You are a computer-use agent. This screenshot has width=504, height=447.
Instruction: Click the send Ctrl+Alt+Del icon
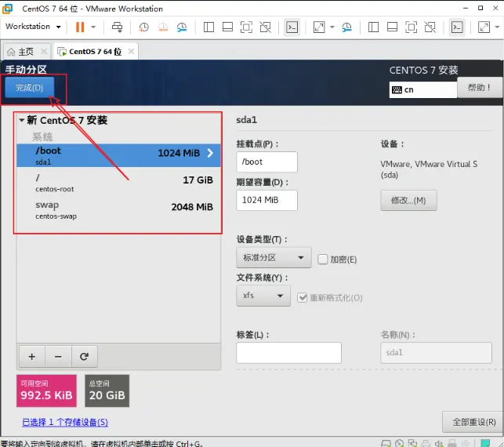(x=118, y=27)
